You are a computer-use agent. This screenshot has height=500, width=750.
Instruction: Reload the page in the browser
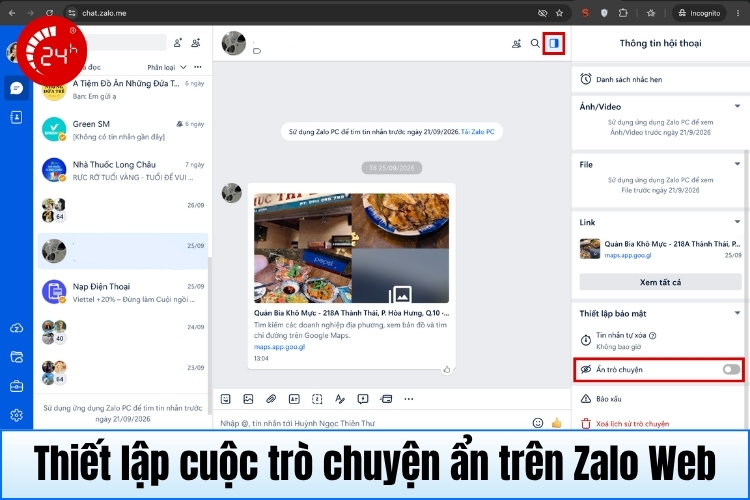click(49, 13)
